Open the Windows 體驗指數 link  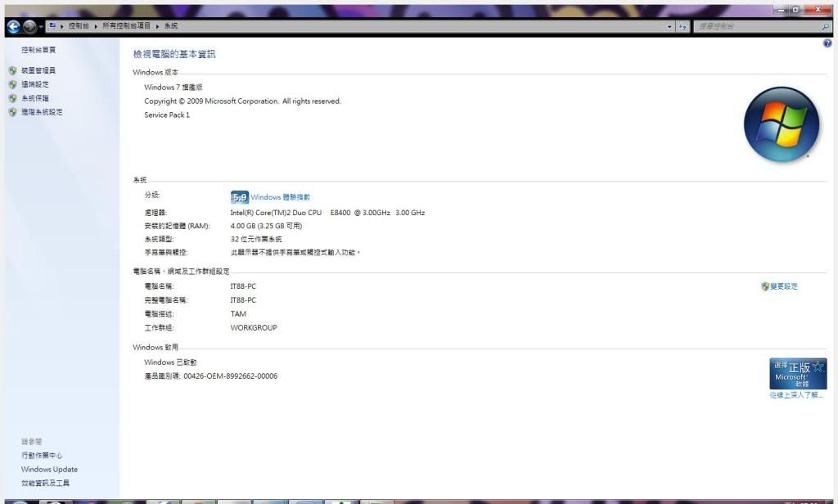tap(281, 197)
